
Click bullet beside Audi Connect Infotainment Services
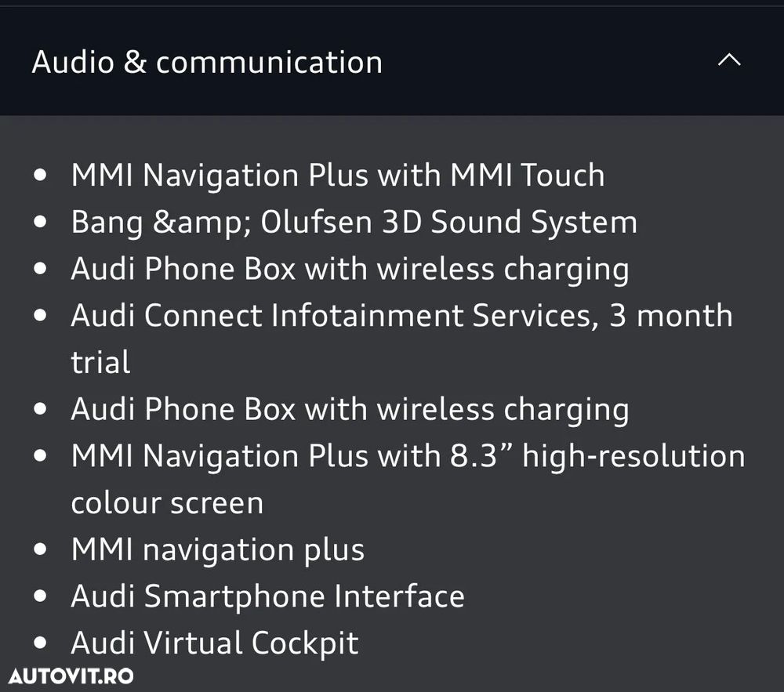pos(42,317)
